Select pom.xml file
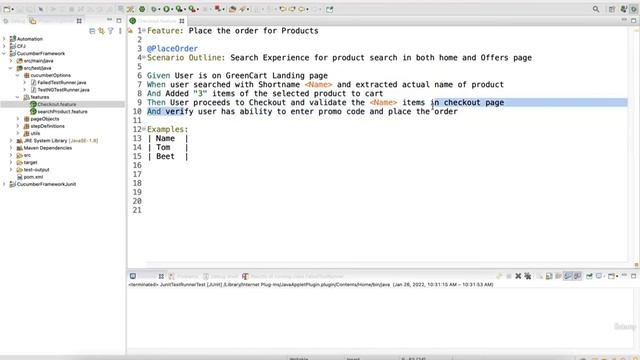 pyautogui.click(x=33, y=177)
